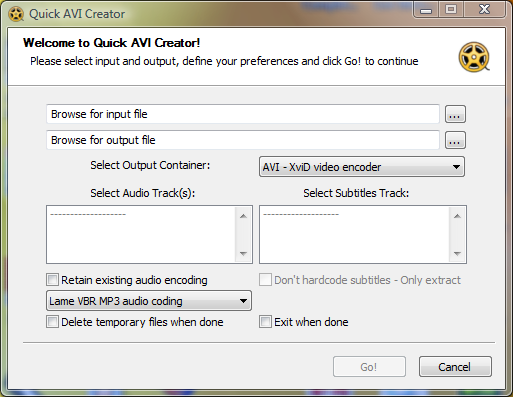Image resolution: width=513 pixels, height=397 pixels.
Task: Toggle Delete temporary files when done
Action: [52, 322]
